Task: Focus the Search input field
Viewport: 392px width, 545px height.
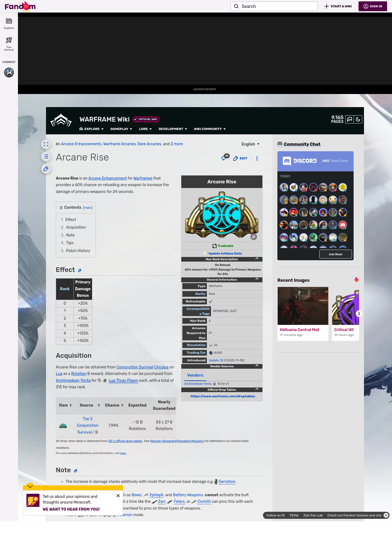Action: (274, 6)
